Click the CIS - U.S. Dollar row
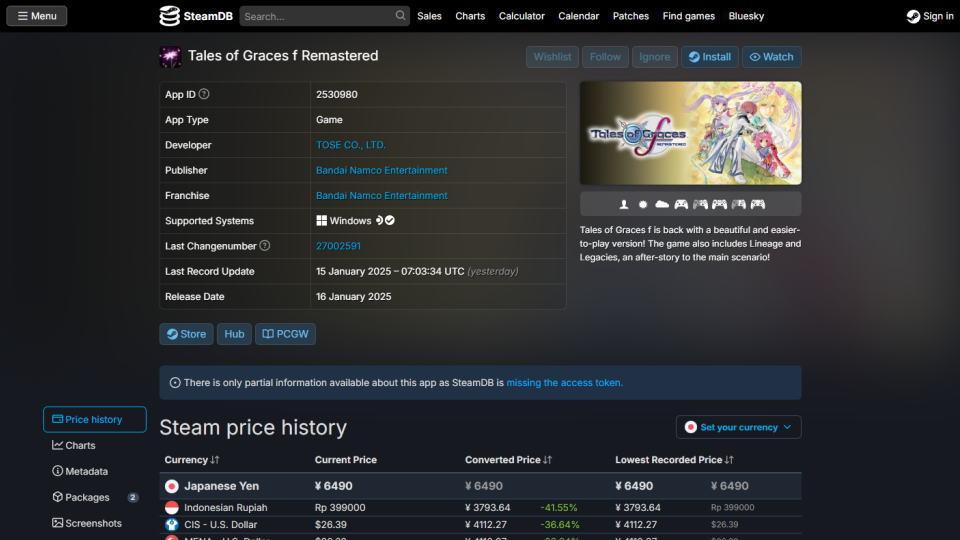 click(481, 525)
